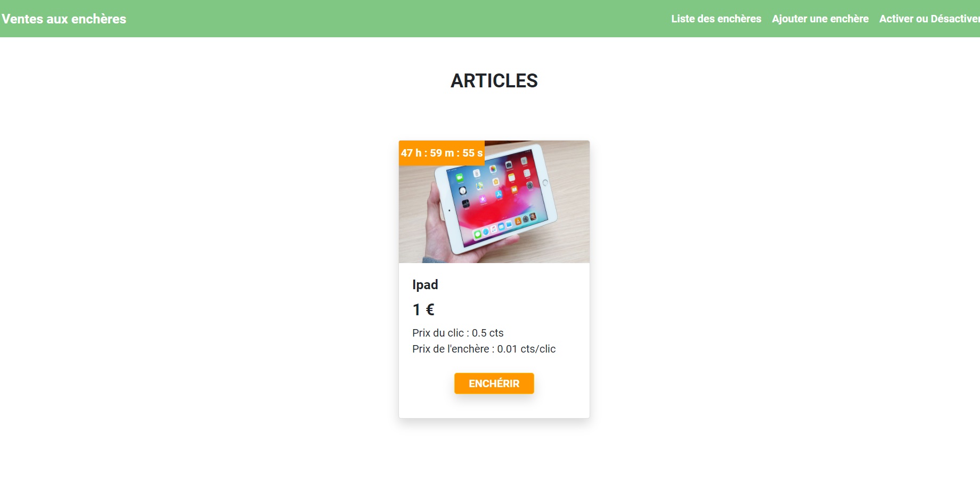Image resolution: width=980 pixels, height=499 pixels.
Task: Go to Liste des enchères
Action: click(716, 19)
